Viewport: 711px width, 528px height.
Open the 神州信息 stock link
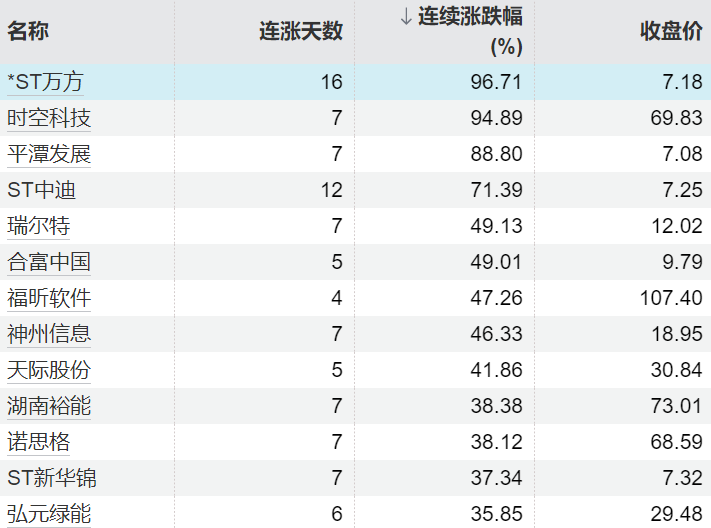[49, 334]
